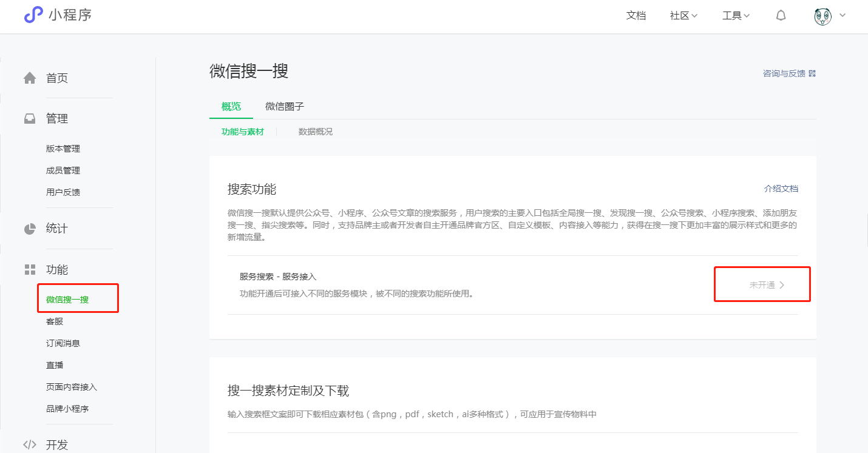This screenshot has width=868, height=453.
Task: Open 客服 in the sidebar
Action: click(55, 321)
